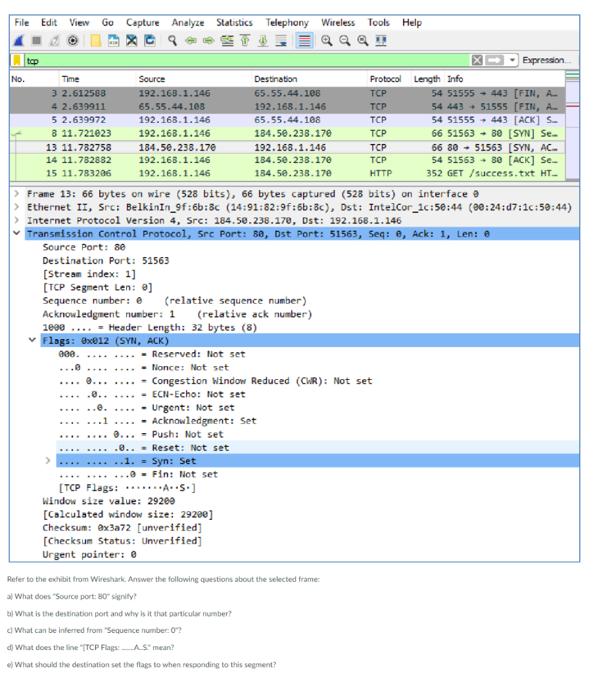Open the filter bookmarks icon in the filter bar

[x=18, y=60]
